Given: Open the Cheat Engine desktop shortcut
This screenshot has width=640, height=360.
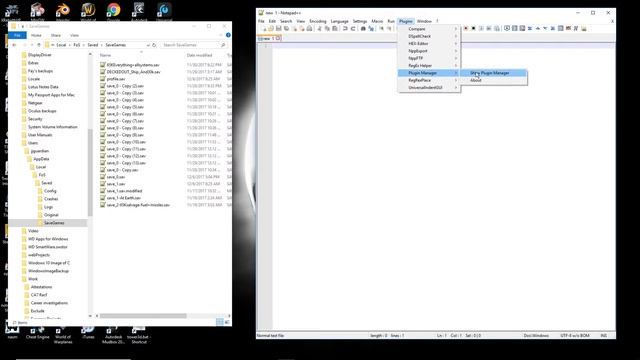Looking at the screenshot, I should (x=37, y=332).
